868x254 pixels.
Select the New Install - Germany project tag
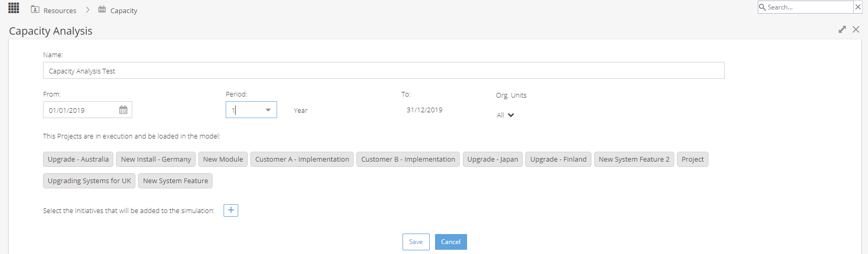[x=156, y=159]
